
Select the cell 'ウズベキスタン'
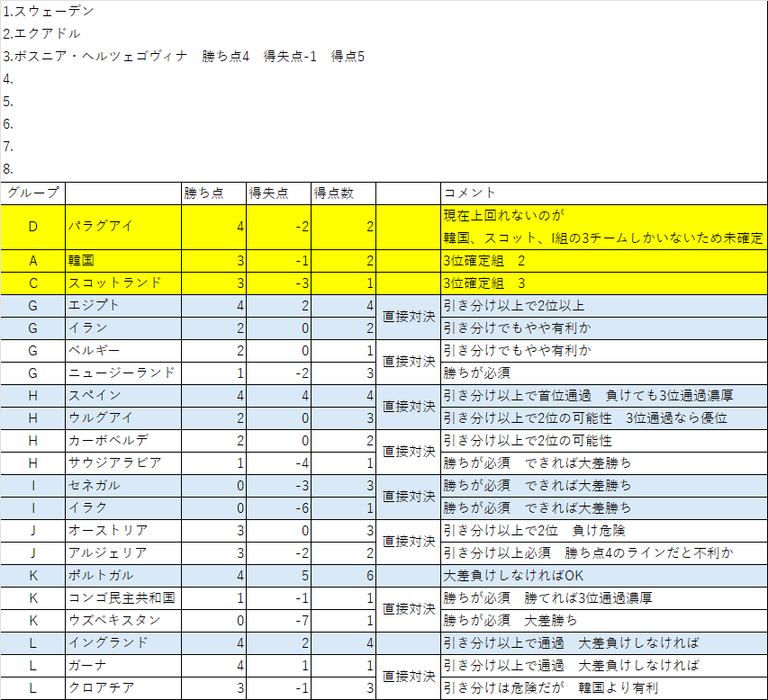pyautogui.click(x=123, y=621)
